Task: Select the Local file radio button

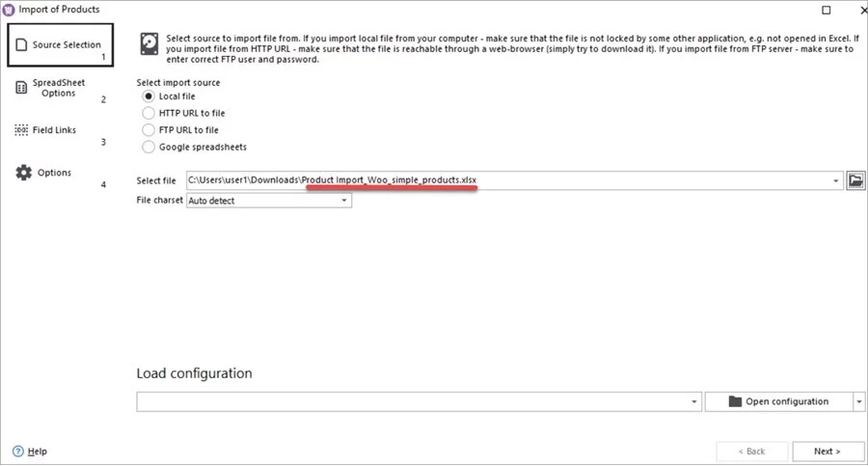Action: pos(149,96)
